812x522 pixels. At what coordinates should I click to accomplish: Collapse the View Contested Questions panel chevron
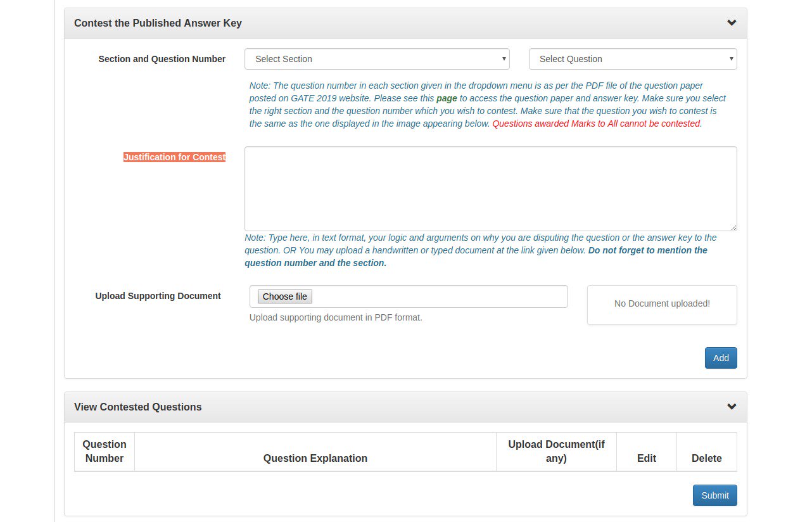click(732, 407)
